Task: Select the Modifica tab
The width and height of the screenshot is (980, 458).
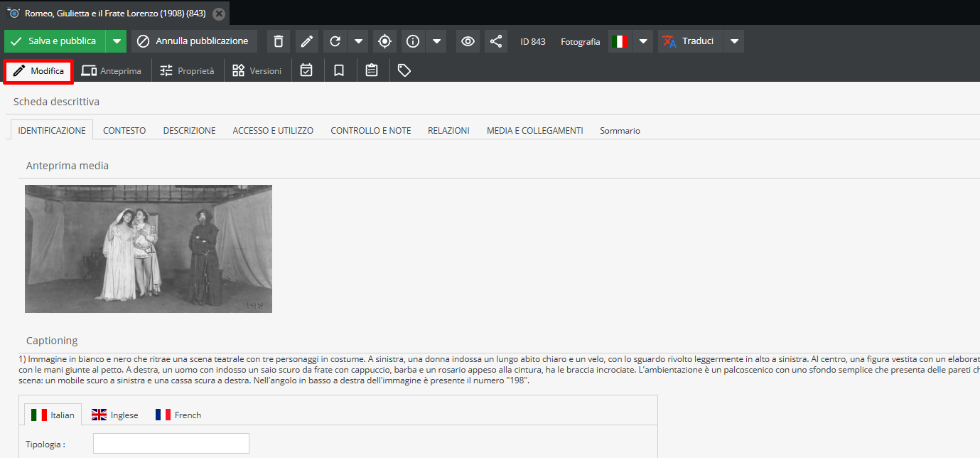Action: point(38,71)
